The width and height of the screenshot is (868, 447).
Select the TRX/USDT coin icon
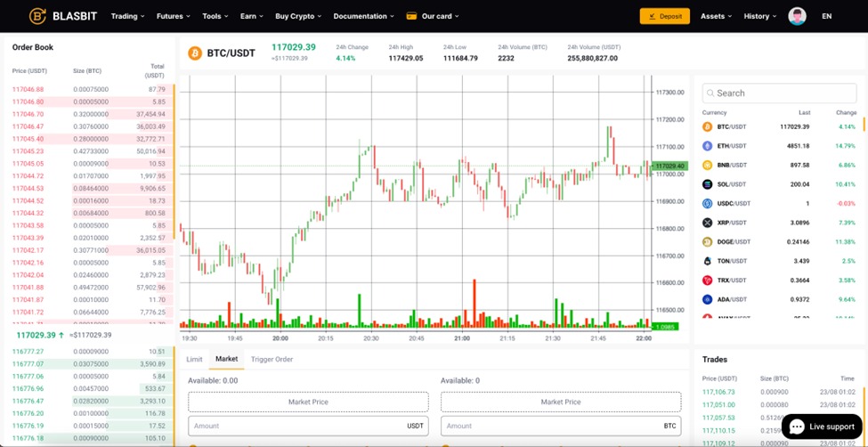click(x=708, y=280)
